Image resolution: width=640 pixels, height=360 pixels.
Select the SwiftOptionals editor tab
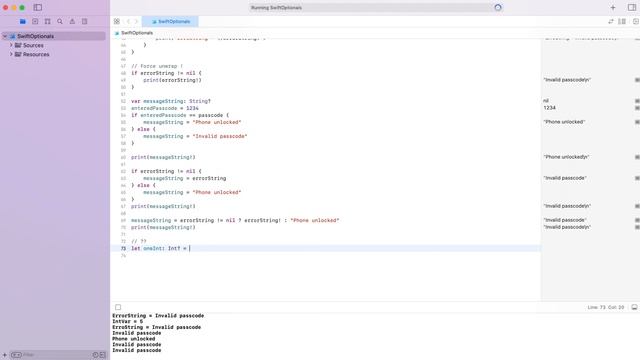170,21
